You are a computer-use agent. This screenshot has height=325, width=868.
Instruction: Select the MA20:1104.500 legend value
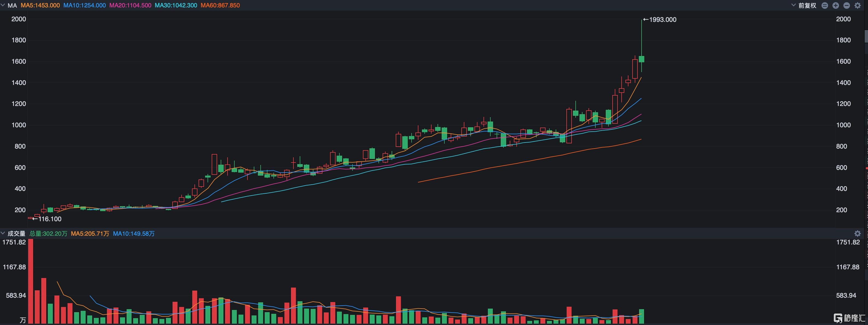click(130, 5)
